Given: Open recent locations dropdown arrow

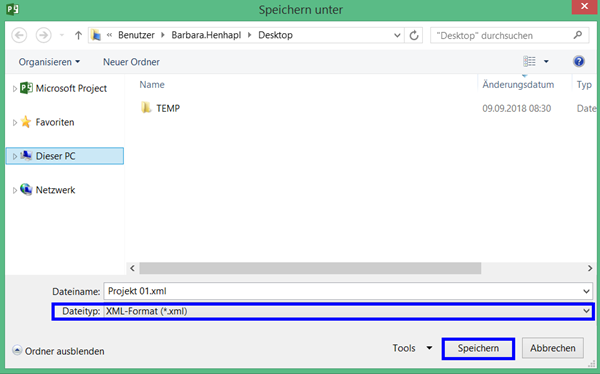Looking at the screenshot, I should 62,36.
